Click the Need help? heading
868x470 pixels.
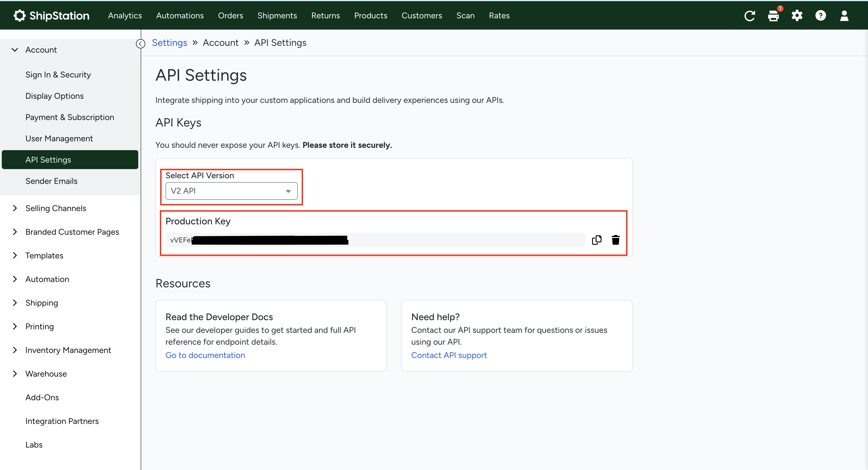[435, 317]
